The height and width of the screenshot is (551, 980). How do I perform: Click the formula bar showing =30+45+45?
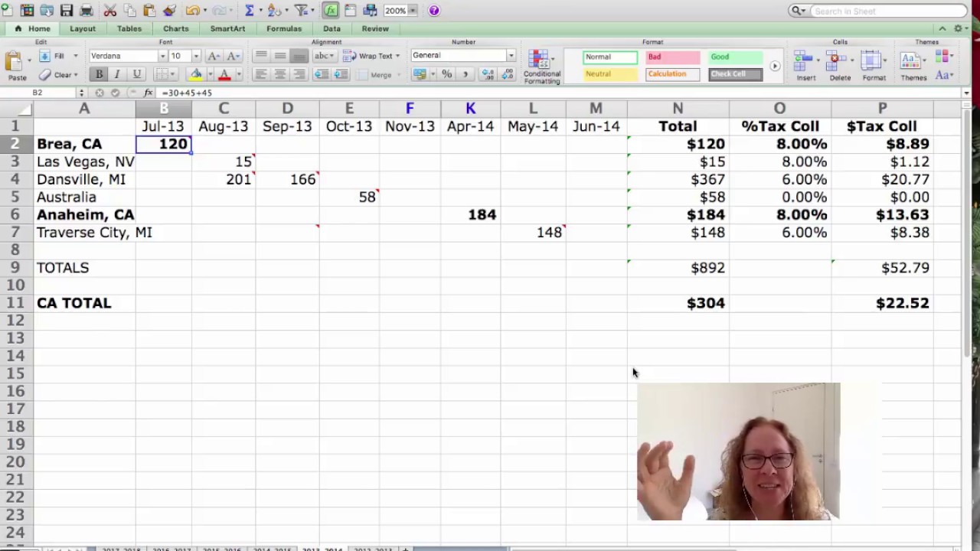[559, 93]
